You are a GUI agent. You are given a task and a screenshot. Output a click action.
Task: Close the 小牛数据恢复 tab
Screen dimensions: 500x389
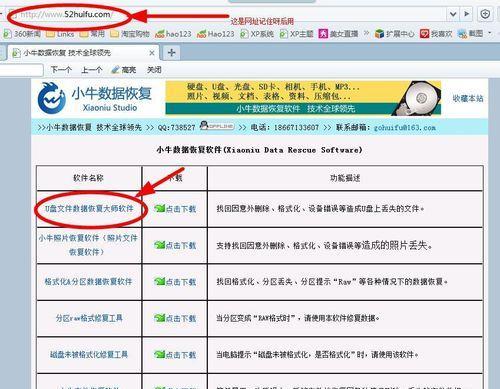(152, 53)
